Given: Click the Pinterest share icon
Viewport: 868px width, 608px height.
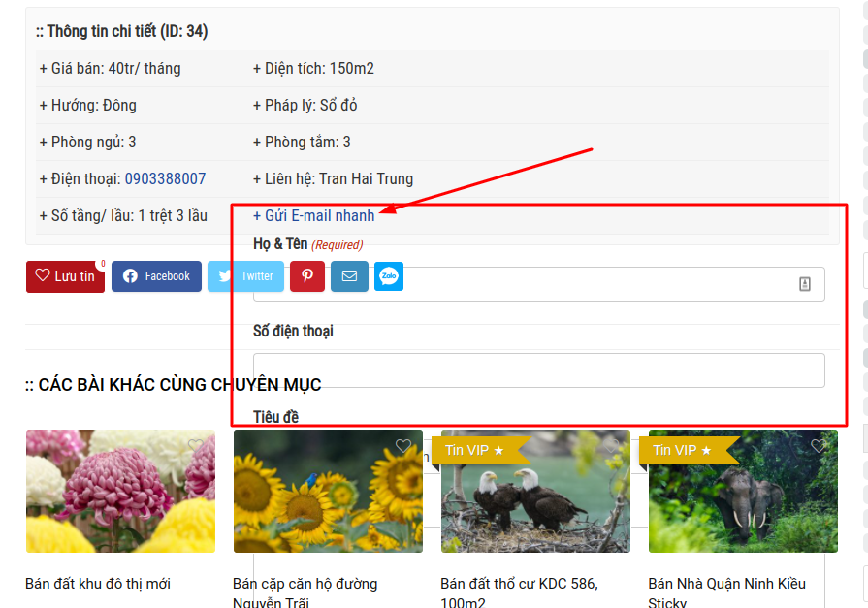Looking at the screenshot, I should pos(307,276).
